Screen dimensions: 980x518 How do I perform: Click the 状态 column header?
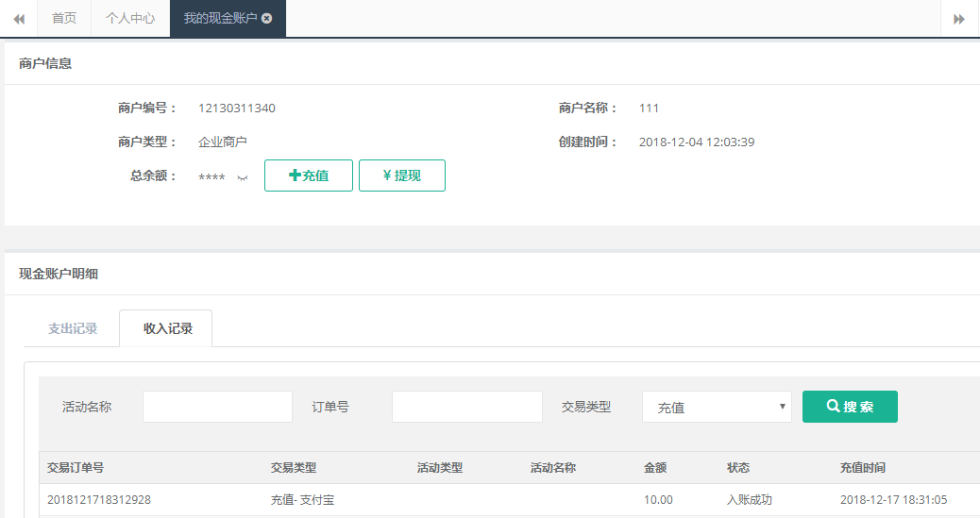[x=738, y=467]
